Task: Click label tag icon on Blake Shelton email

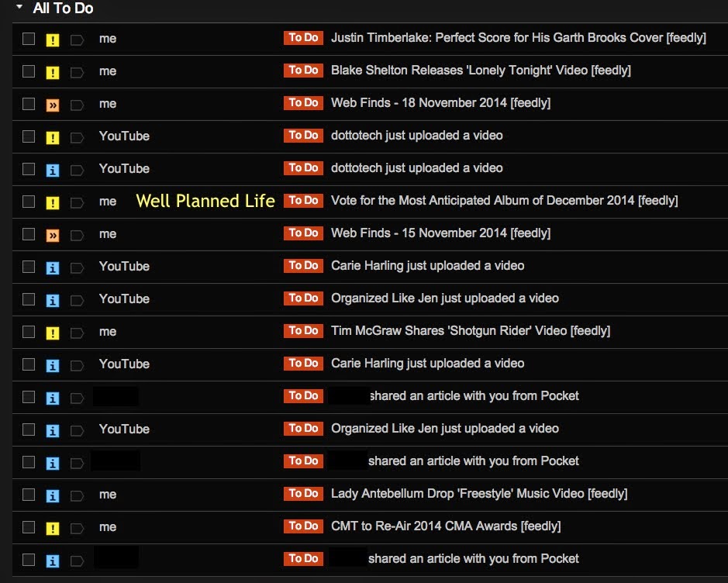Action: tap(76, 71)
